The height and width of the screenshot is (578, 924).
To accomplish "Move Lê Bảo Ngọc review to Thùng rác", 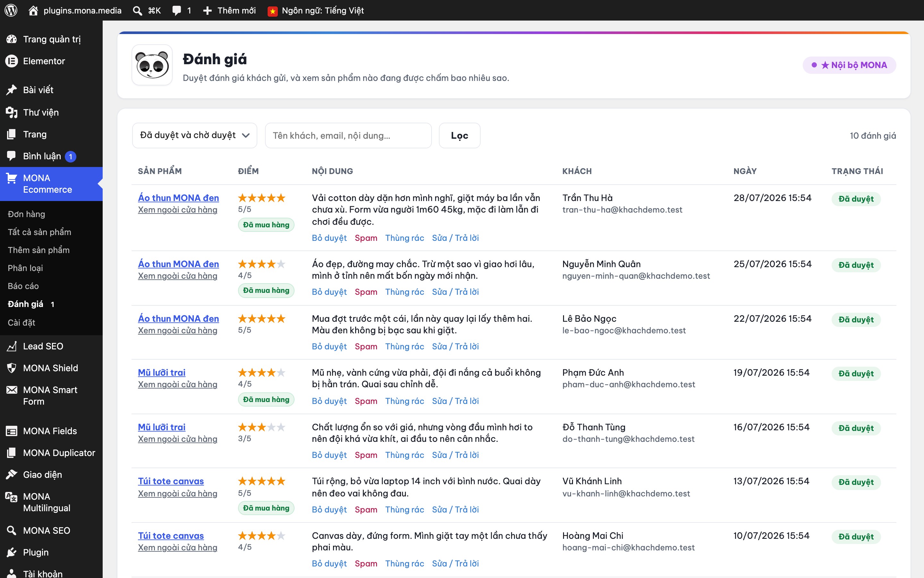I will coord(404,346).
